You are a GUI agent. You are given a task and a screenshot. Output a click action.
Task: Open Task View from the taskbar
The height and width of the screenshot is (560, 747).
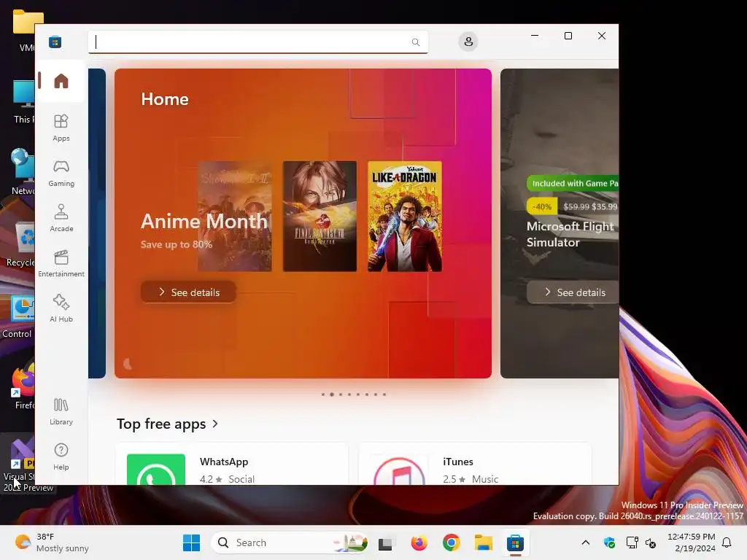(385, 542)
